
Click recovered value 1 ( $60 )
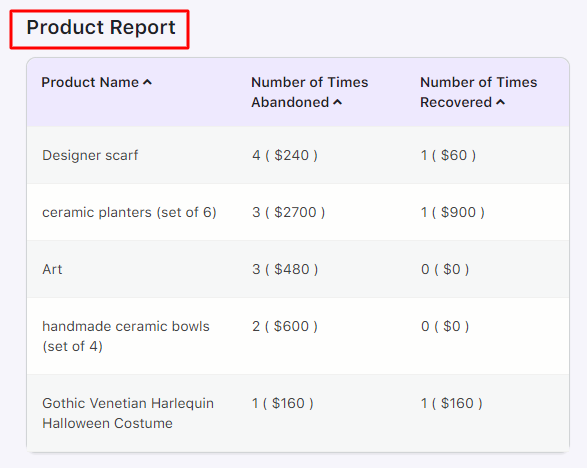coord(448,155)
